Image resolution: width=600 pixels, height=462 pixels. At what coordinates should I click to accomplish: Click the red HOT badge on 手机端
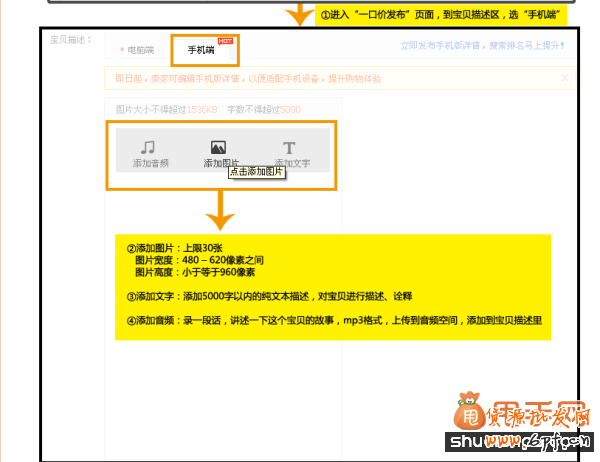pyautogui.click(x=225, y=40)
